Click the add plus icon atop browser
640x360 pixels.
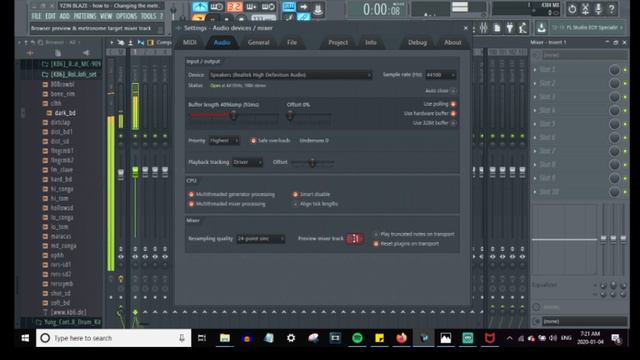point(29,53)
